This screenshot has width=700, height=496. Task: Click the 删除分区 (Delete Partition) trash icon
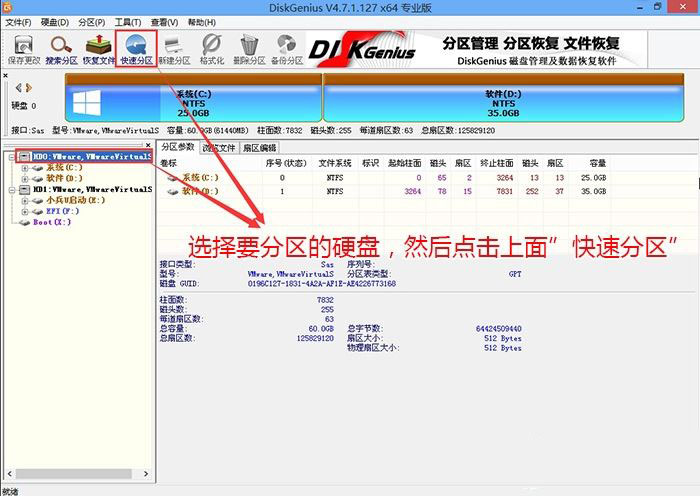click(250, 48)
